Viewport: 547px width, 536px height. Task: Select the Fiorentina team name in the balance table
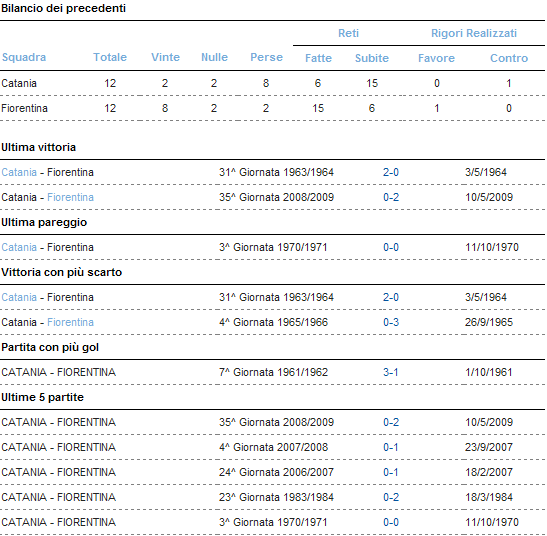(x=24, y=108)
